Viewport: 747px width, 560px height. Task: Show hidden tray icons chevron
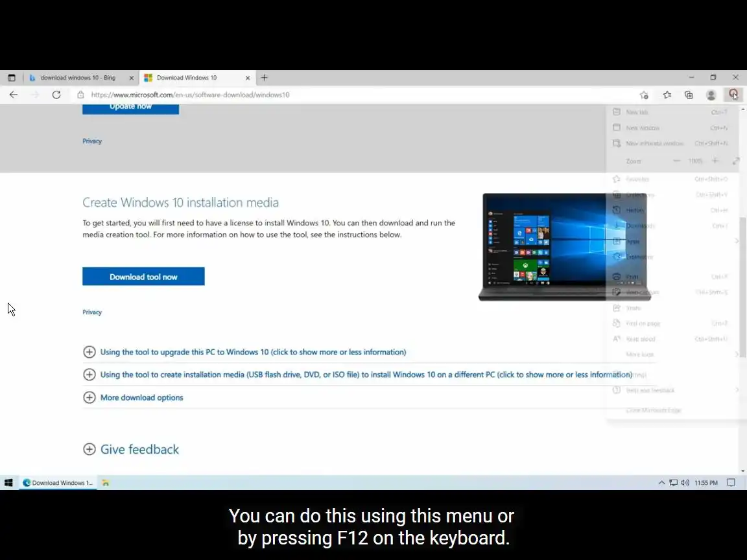pos(661,482)
